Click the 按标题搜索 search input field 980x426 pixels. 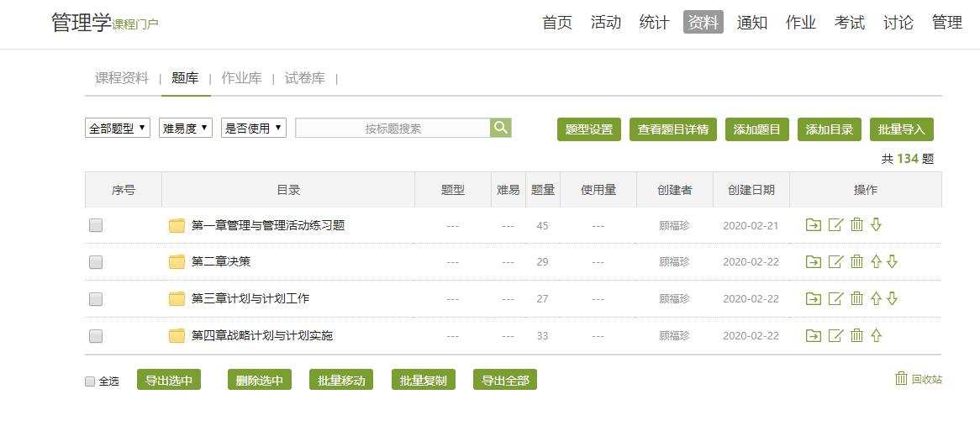click(x=393, y=129)
